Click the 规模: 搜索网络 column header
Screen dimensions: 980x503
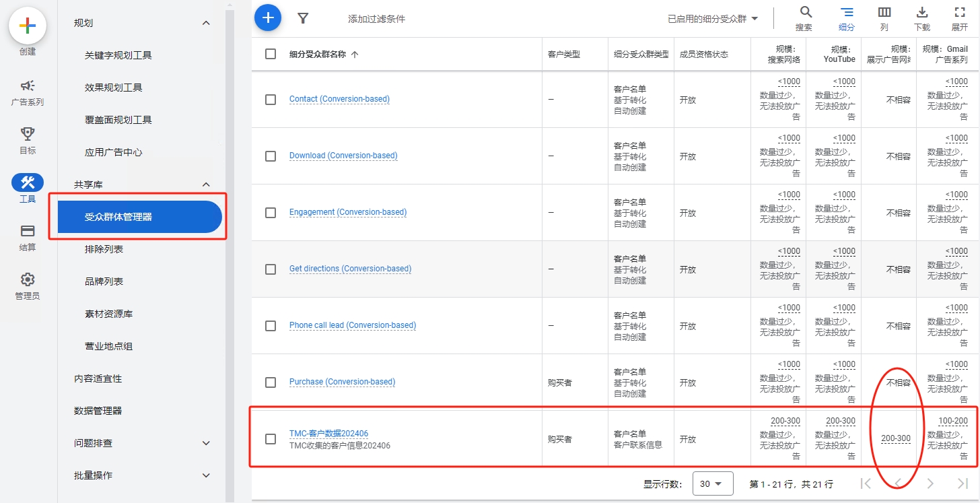point(784,54)
